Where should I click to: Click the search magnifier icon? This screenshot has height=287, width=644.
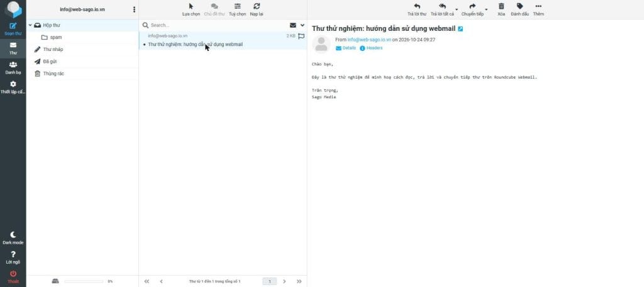pyautogui.click(x=145, y=25)
